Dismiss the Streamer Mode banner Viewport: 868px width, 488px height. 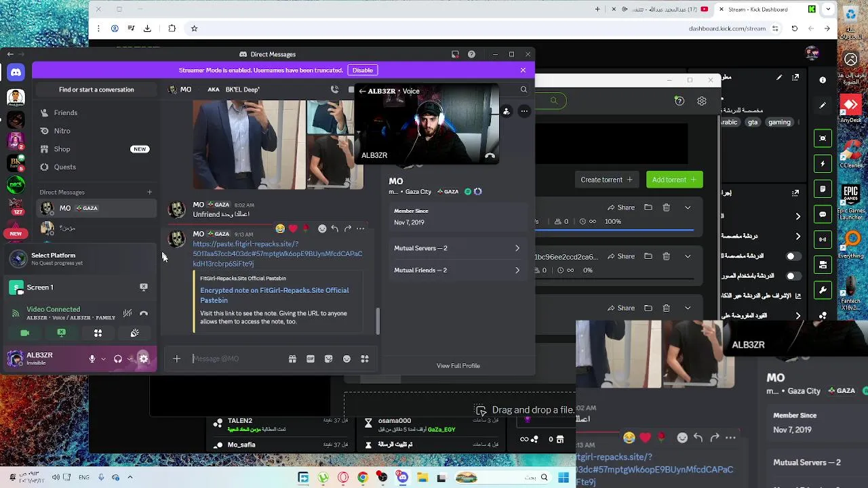click(523, 70)
